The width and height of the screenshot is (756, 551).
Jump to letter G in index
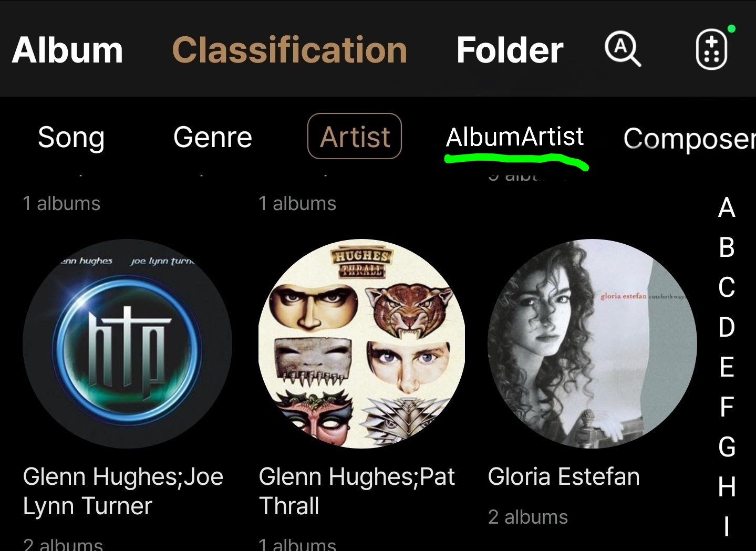tap(727, 447)
